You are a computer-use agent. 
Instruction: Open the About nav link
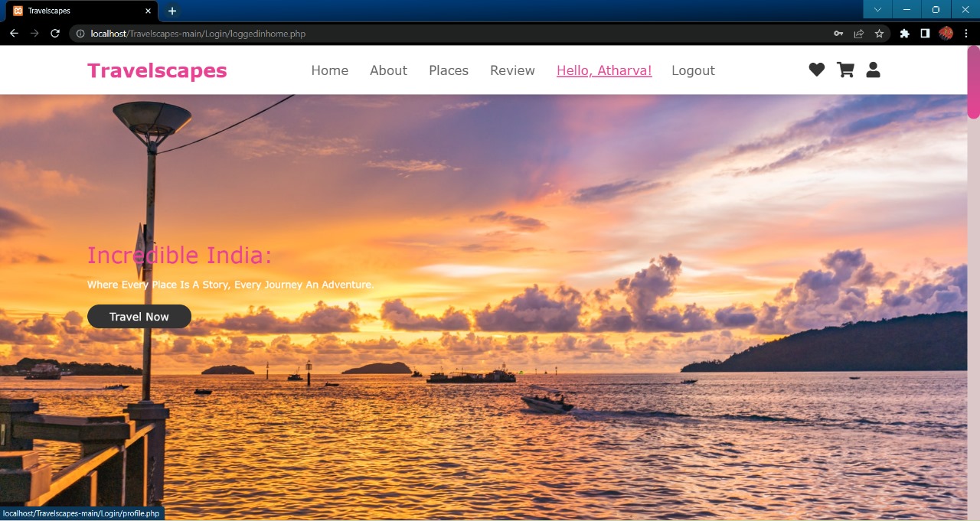[388, 70]
